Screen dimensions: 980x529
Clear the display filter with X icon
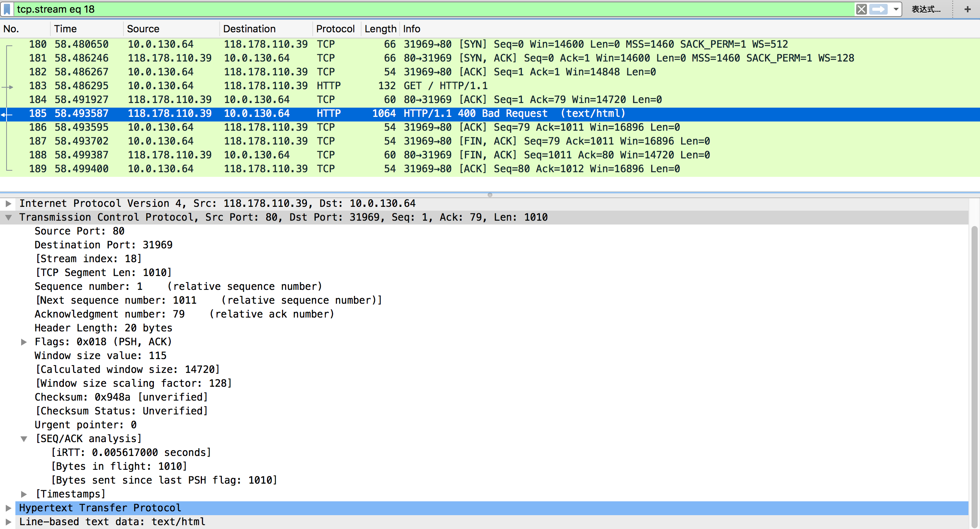pyautogui.click(x=861, y=9)
